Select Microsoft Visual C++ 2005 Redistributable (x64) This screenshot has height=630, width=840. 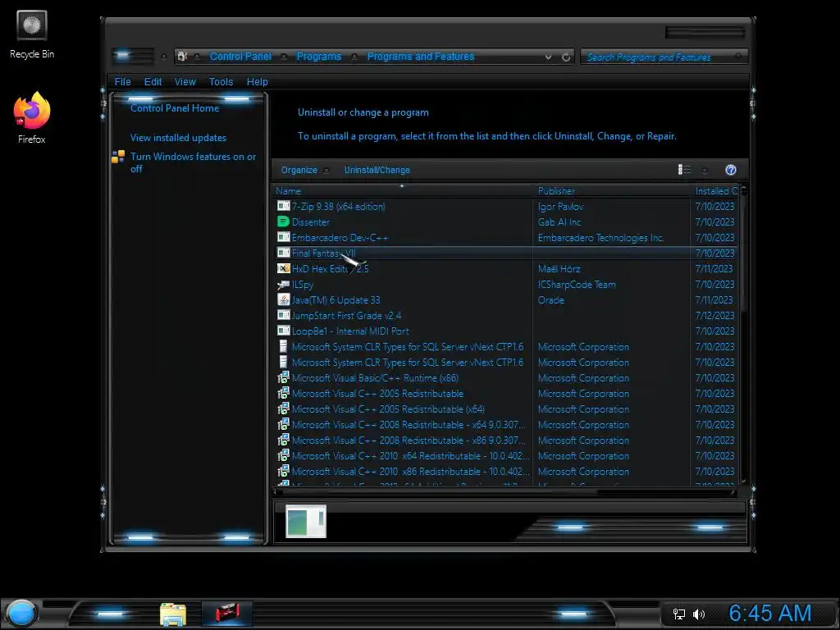[x=388, y=409]
